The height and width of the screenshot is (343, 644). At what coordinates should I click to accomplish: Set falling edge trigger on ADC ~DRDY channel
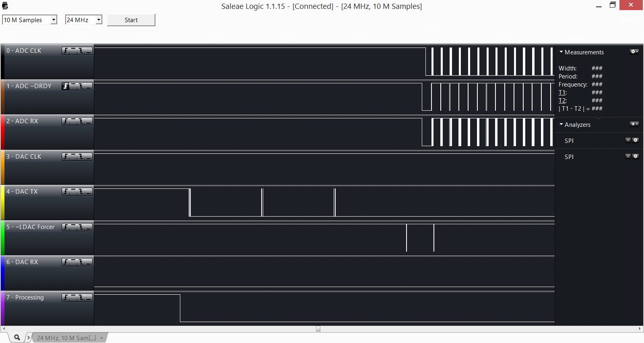81,86
